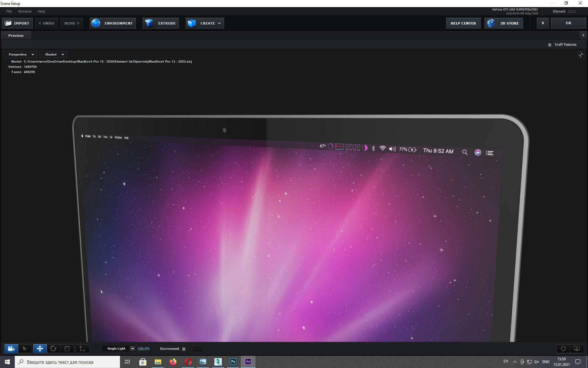Click the black background color swatch
588x368 pixels.
[x=197, y=349]
